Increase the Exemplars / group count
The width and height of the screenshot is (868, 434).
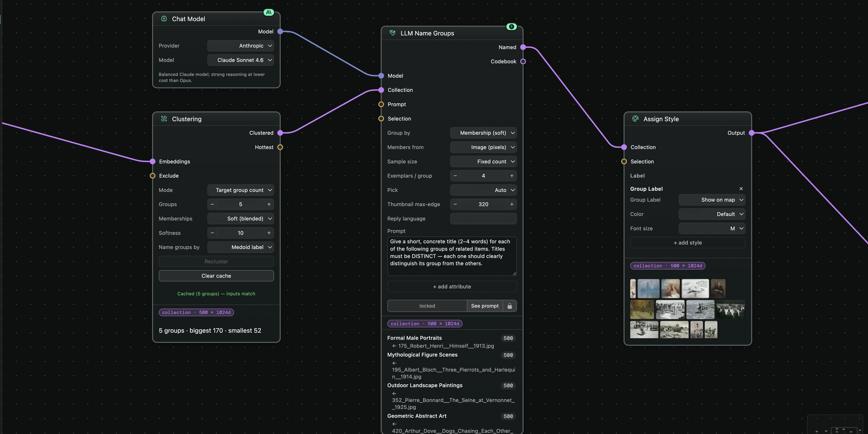click(511, 176)
